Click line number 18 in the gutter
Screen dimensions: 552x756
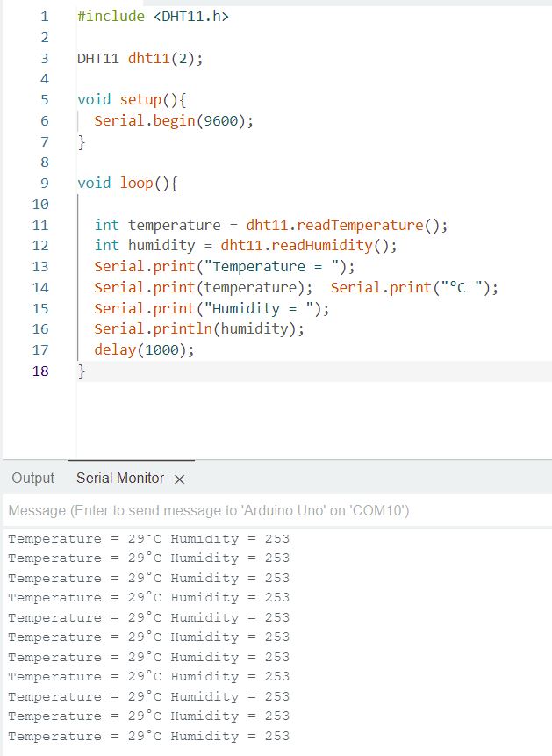41,371
